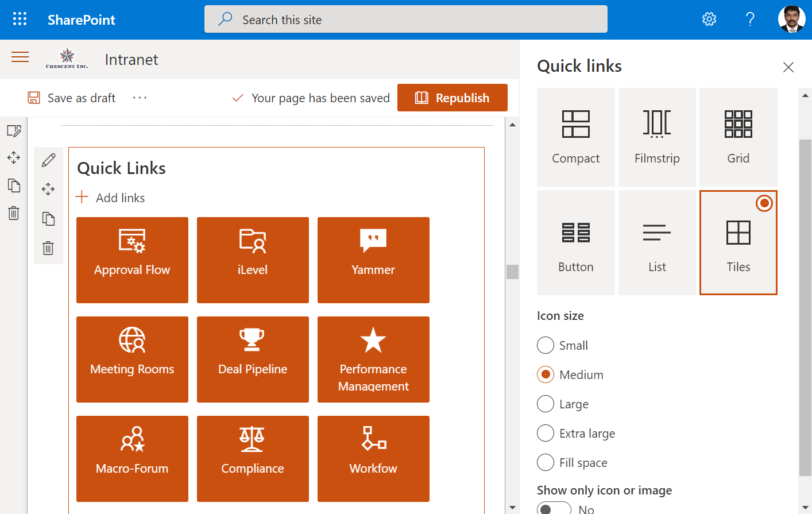
Task: Open more page actions ellipsis
Action: click(139, 98)
